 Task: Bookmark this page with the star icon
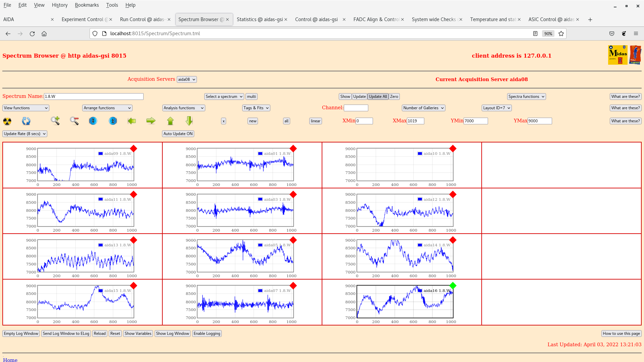561,34
